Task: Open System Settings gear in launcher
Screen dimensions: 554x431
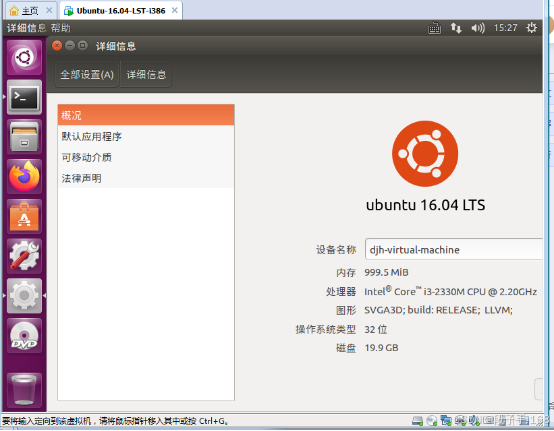Action: [24, 296]
